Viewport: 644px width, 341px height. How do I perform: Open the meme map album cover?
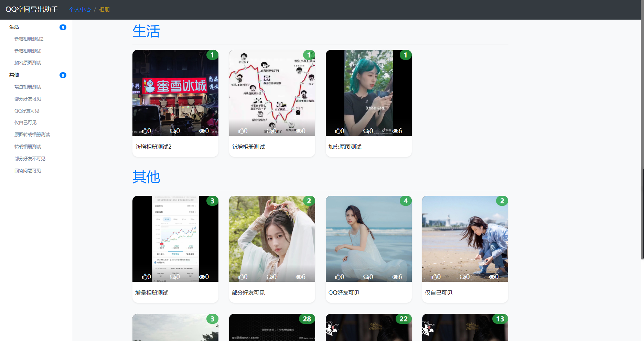(272, 93)
